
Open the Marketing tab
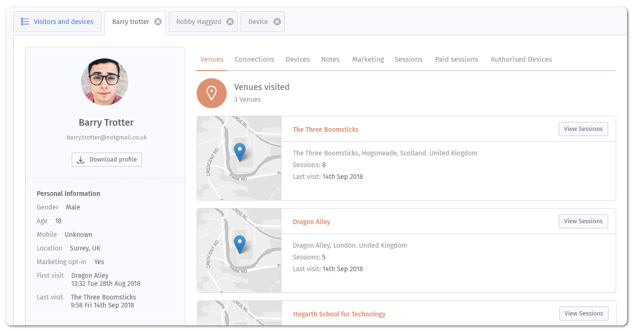point(368,59)
